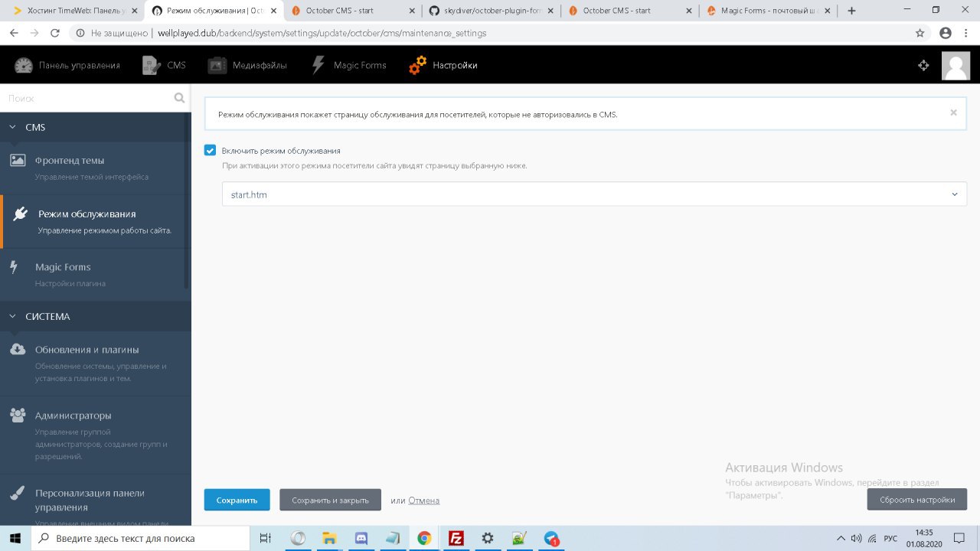Open Администраторы settings item
980x551 pixels.
coord(96,435)
